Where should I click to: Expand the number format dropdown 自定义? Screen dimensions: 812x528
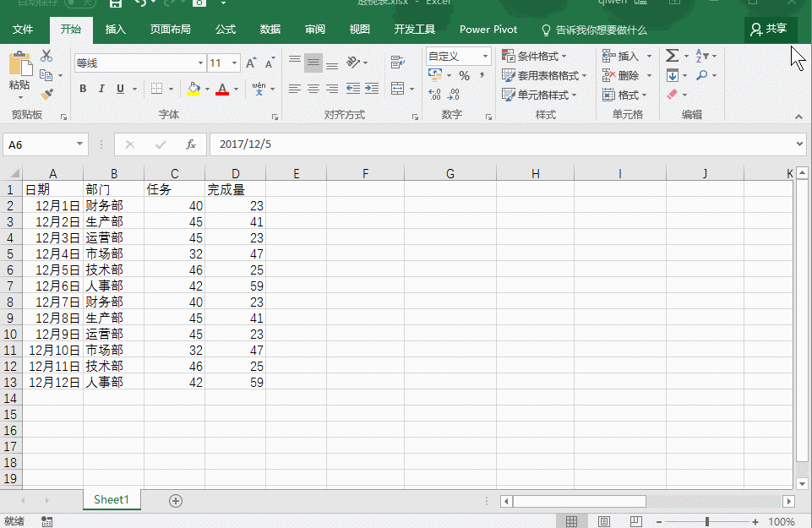[486, 56]
